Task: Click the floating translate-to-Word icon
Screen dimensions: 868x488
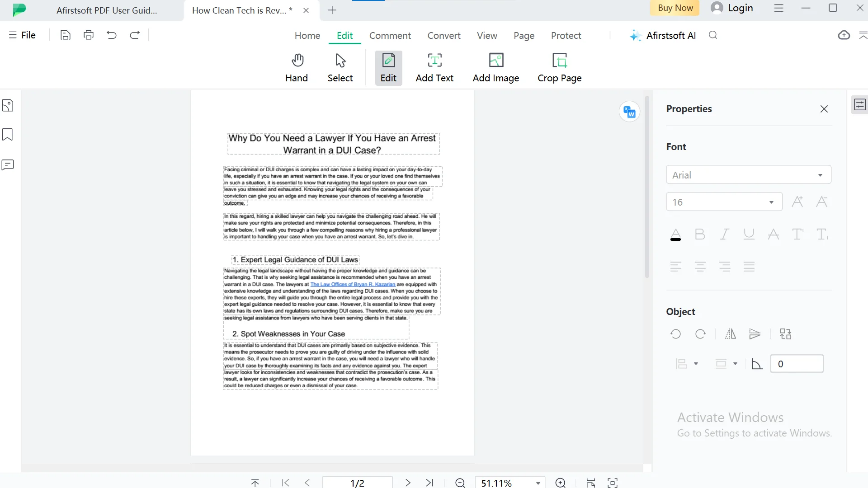Action: [x=629, y=112]
